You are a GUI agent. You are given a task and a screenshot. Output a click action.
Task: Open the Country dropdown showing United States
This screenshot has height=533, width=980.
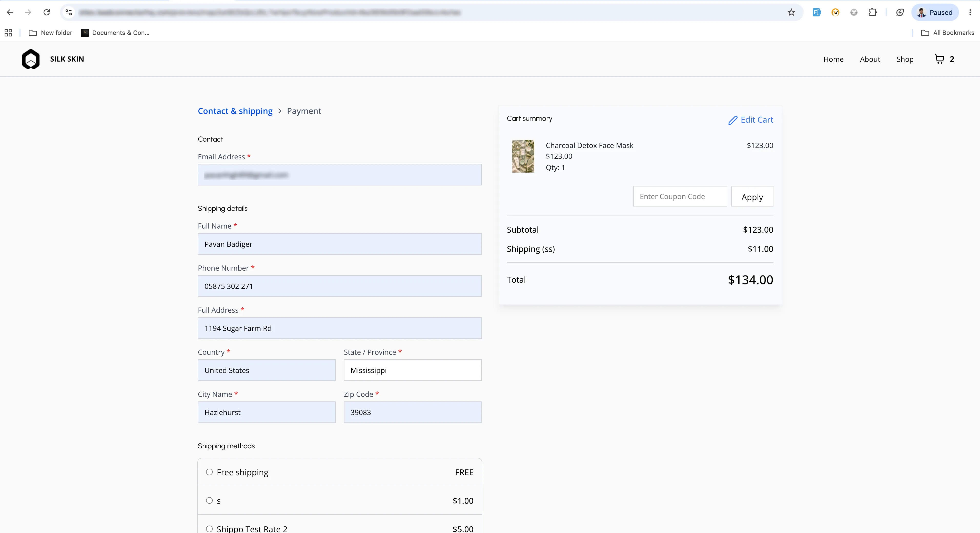(267, 370)
